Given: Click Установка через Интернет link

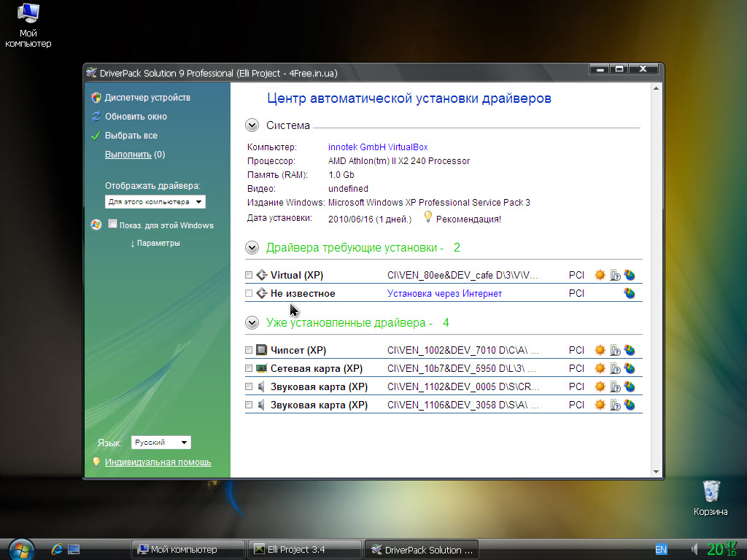Looking at the screenshot, I should [x=444, y=294].
